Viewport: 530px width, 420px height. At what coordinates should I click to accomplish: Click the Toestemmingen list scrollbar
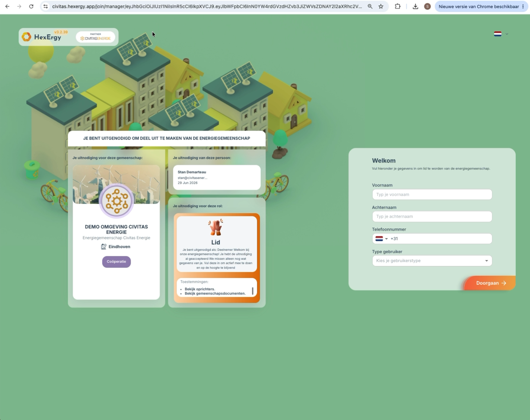[x=253, y=291]
